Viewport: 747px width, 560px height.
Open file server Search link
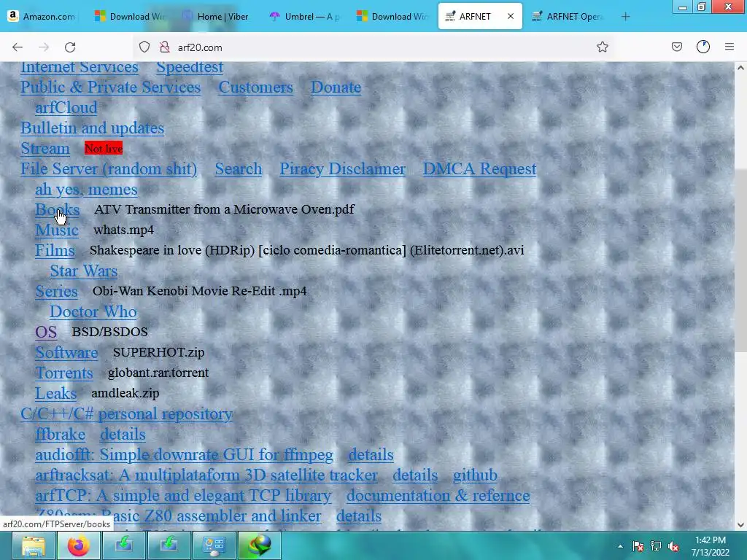[239, 169]
